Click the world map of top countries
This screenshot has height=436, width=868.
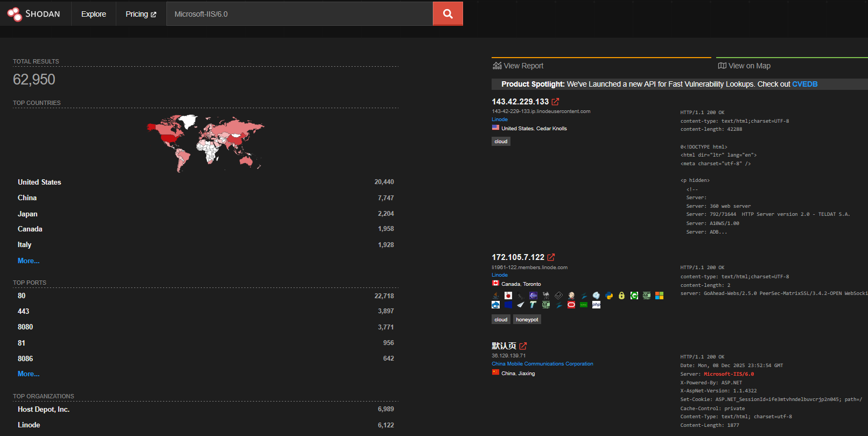tap(205, 143)
